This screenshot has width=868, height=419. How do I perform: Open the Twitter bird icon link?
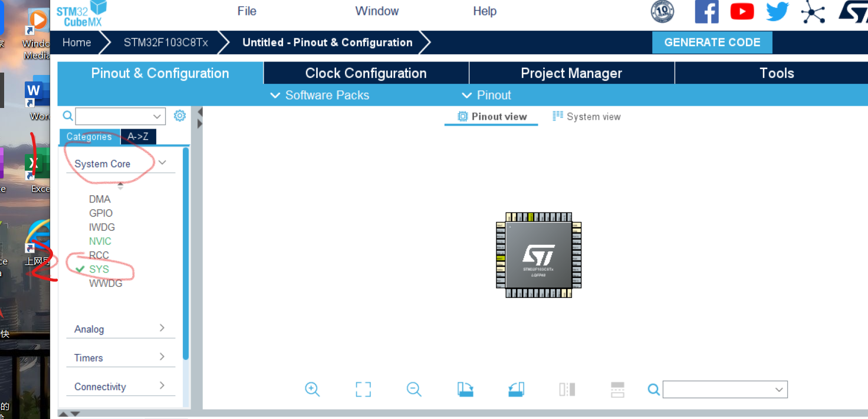777,11
